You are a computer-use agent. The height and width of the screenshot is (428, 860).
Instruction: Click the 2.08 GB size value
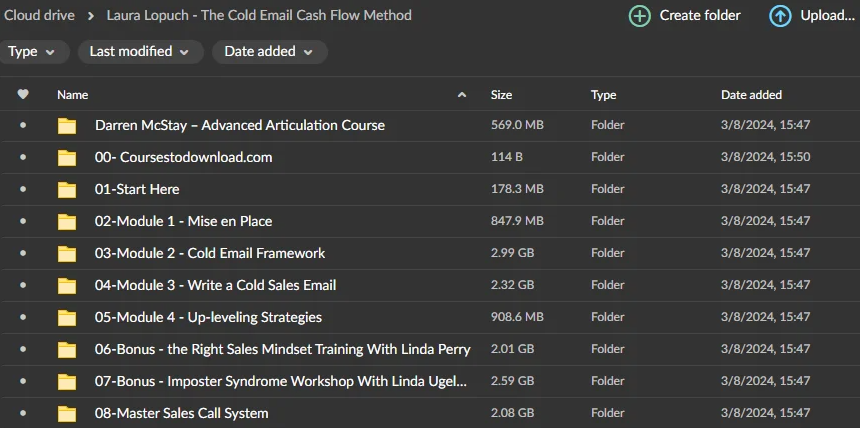tap(512, 412)
